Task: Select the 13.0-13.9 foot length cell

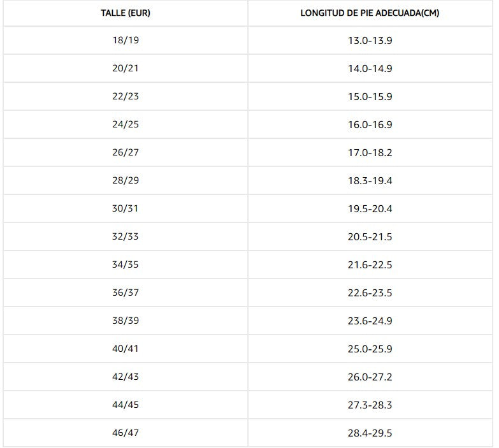Action: pos(370,41)
